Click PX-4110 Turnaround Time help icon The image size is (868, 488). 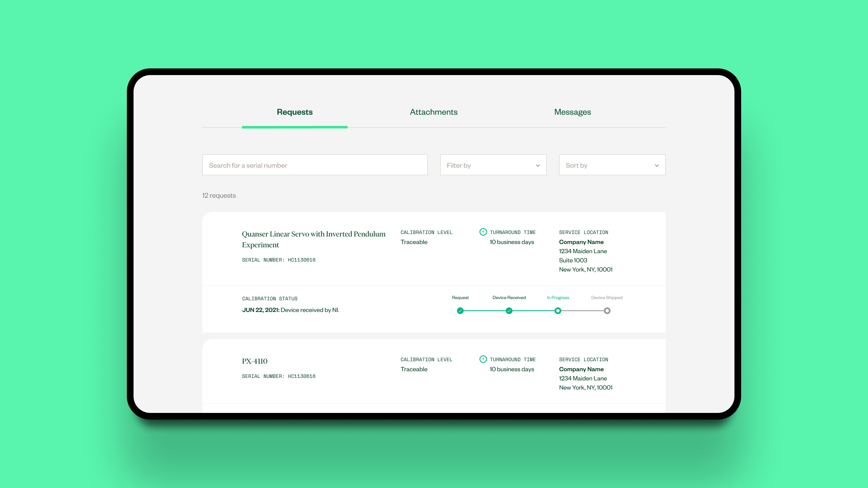tap(483, 359)
